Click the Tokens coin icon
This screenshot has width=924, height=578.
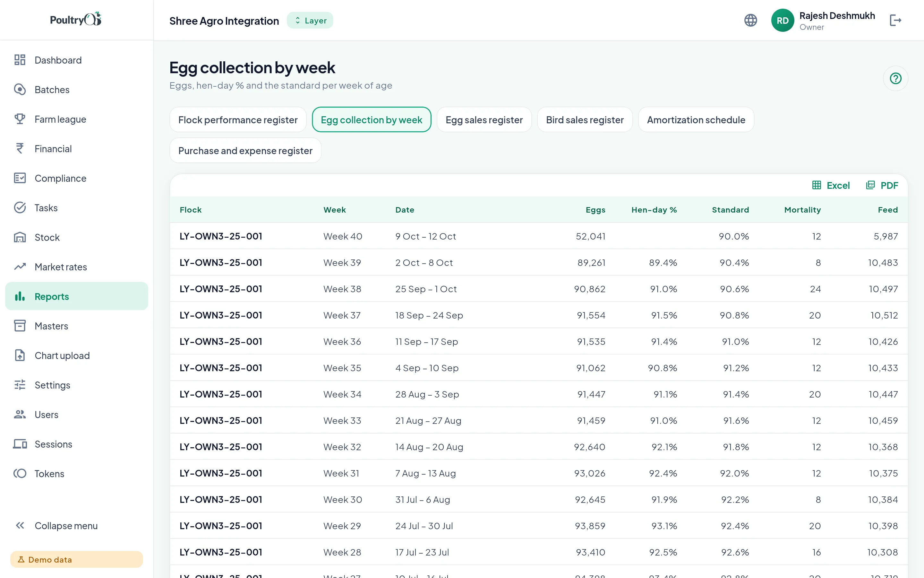[x=20, y=473]
